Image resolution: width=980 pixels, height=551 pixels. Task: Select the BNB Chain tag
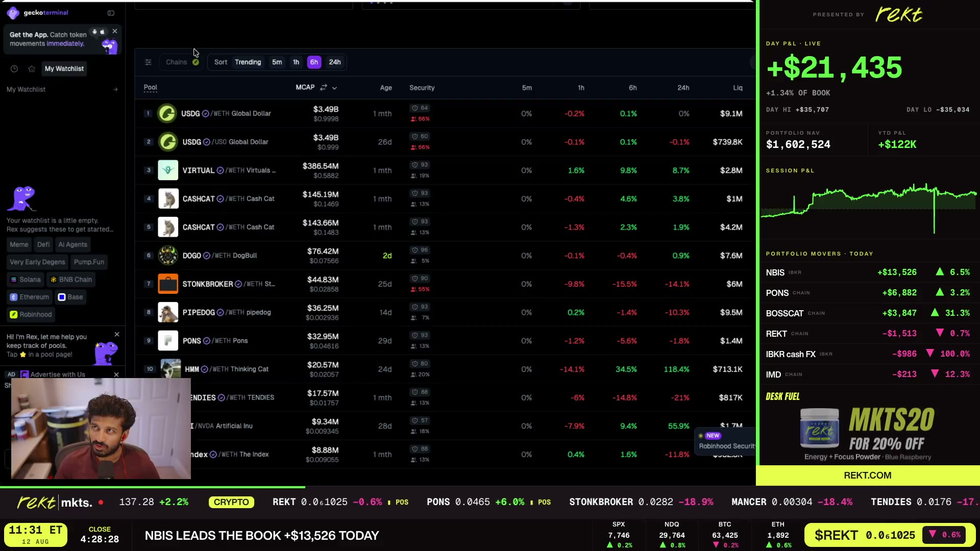(x=71, y=280)
